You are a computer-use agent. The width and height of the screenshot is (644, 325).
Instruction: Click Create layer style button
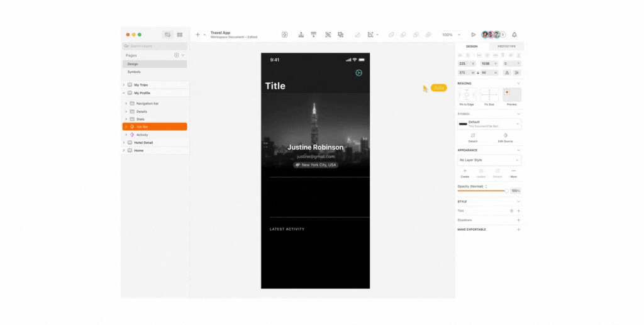[465, 173]
